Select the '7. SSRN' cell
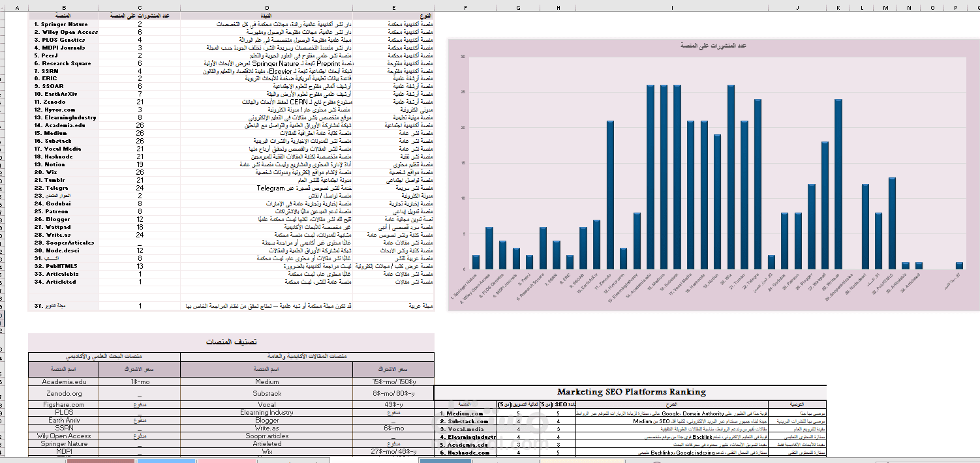The width and height of the screenshot is (980, 463). pos(63,71)
